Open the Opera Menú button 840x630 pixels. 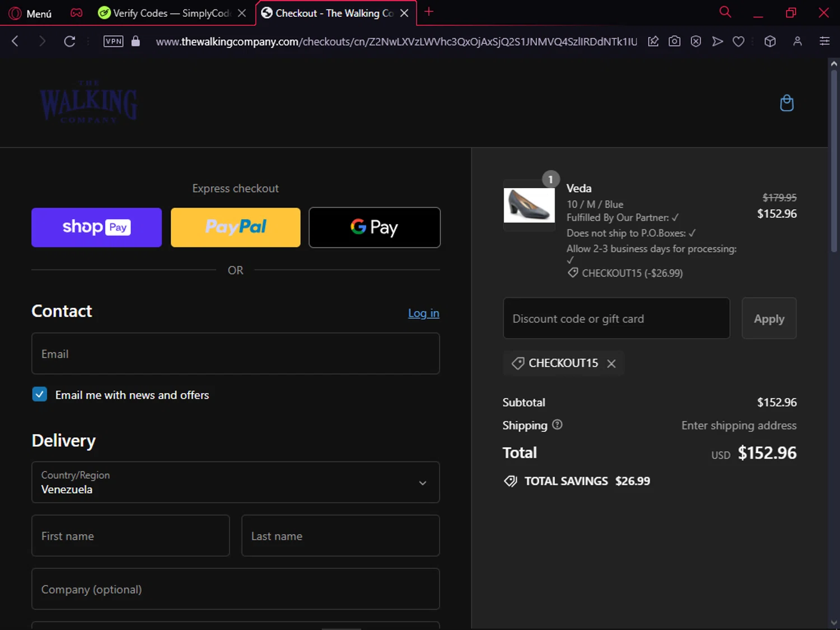[31, 13]
